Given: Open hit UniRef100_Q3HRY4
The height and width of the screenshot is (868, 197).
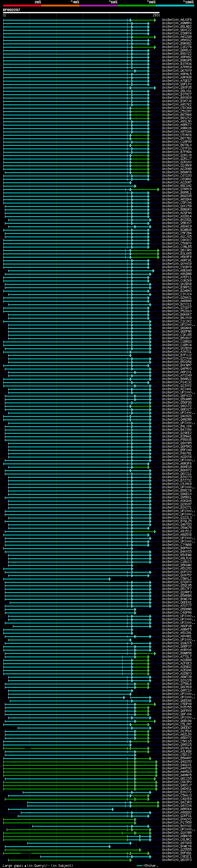Looking at the screenshot, I should pos(177,33).
